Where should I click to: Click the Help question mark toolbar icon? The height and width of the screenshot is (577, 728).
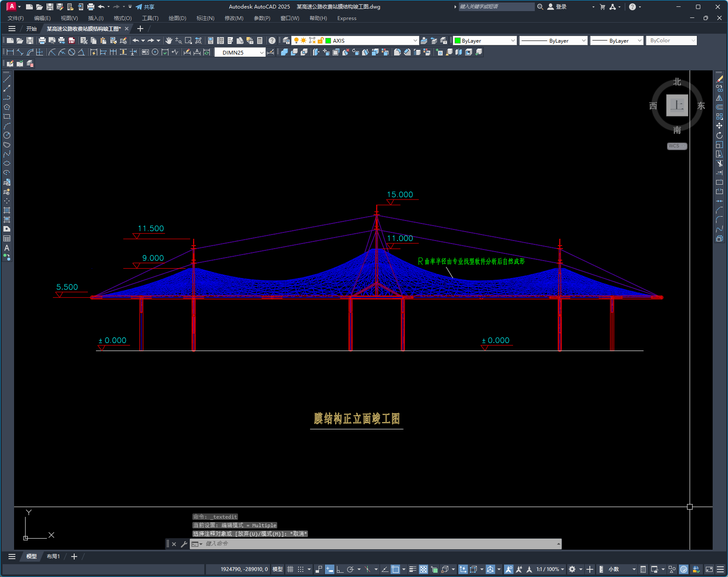(x=272, y=41)
